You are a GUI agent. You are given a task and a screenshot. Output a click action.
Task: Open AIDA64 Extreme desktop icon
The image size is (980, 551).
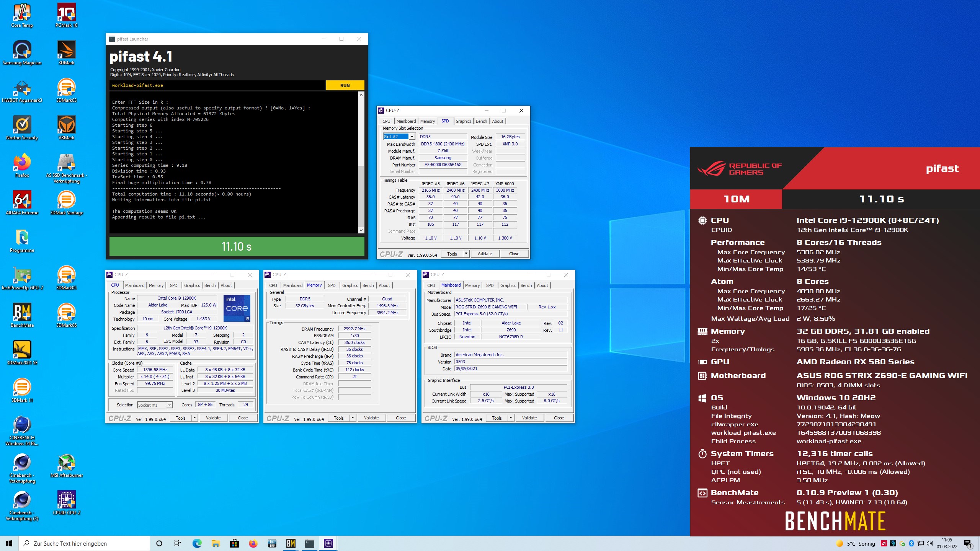[x=22, y=203]
